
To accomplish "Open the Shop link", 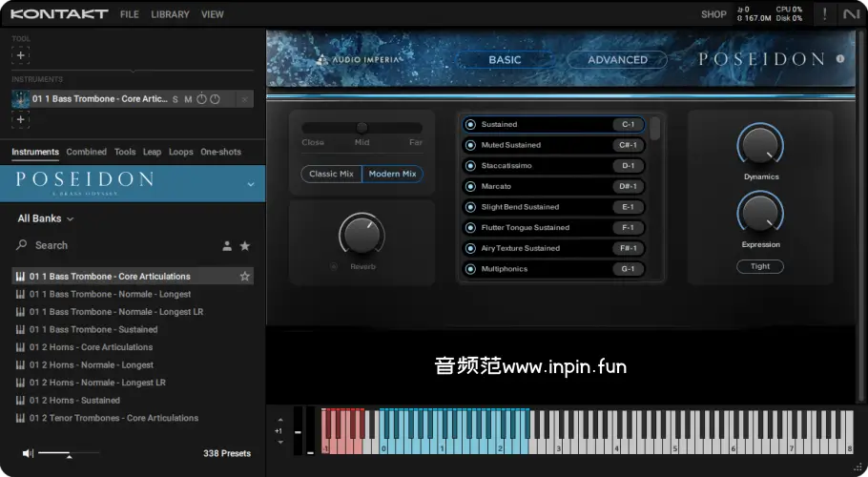I will click(x=713, y=14).
